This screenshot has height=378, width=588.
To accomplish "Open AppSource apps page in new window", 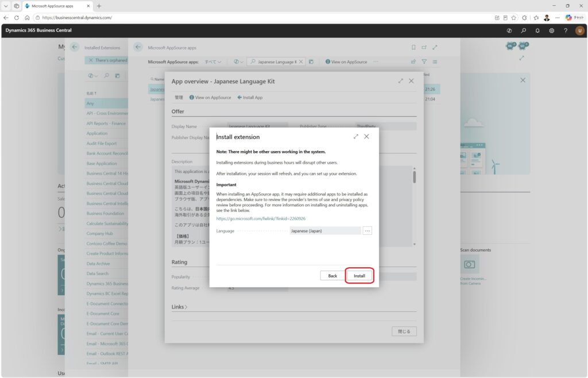I will coord(424,47).
